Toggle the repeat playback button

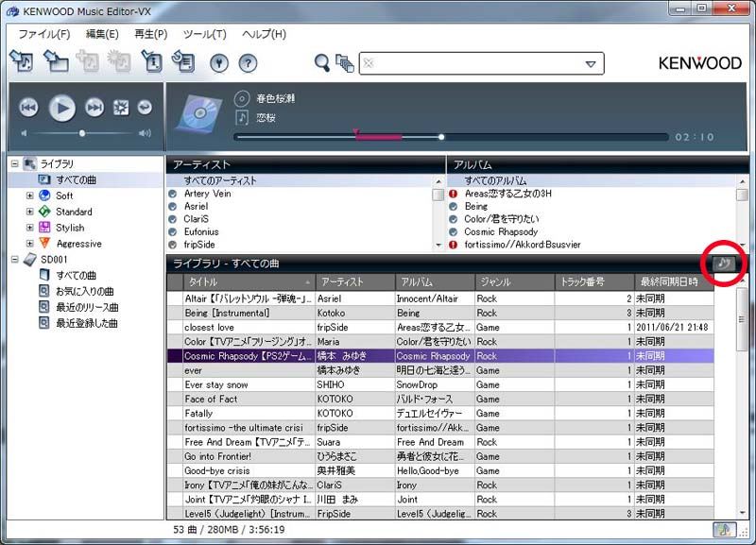tap(145, 107)
